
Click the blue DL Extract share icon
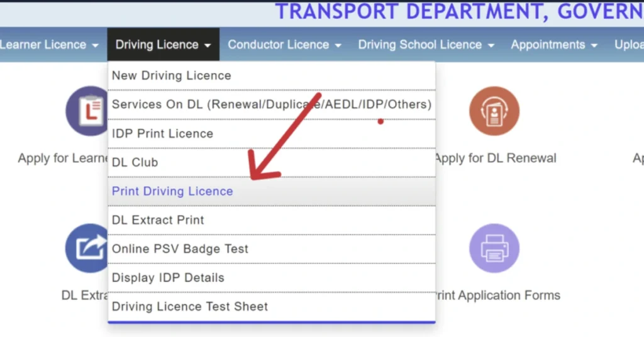click(x=88, y=248)
